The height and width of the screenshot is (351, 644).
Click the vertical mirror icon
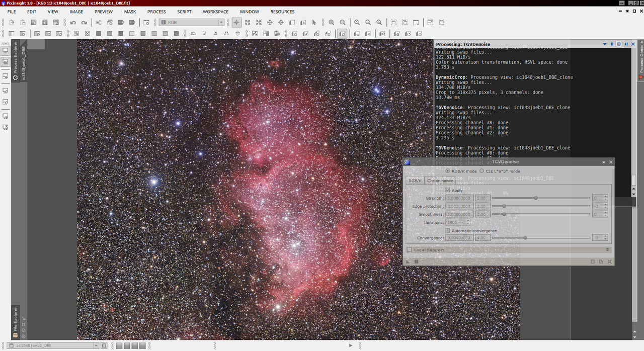click(237, 34)
